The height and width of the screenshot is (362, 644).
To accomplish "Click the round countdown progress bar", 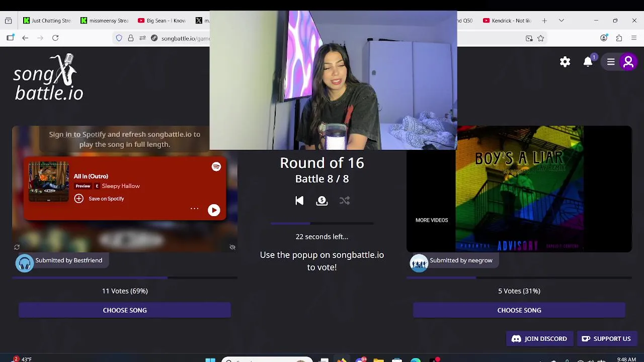I will pos(322,223).
